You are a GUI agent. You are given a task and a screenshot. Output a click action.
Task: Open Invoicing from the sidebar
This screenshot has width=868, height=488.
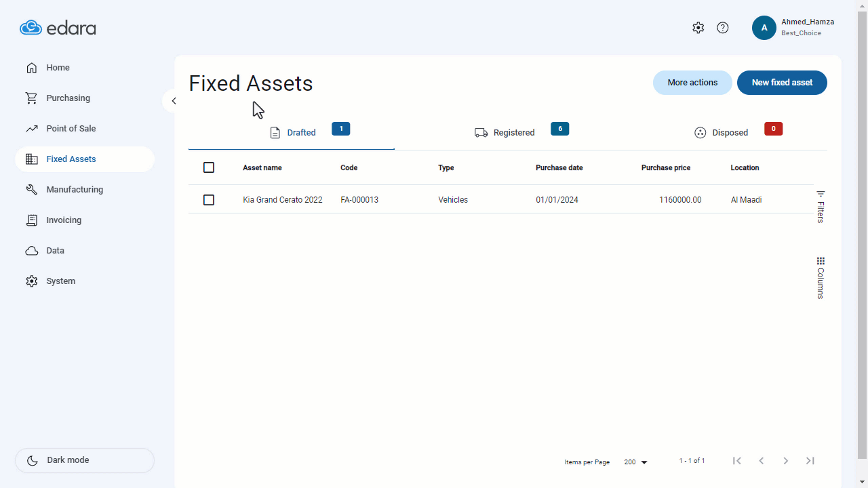[85, 220]
